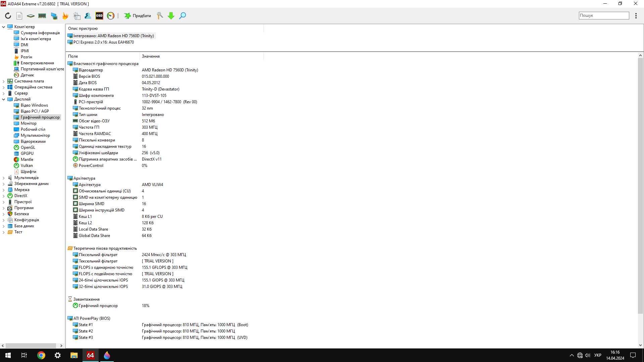Open the volume control tray icon
644x362 pixels.
click(x=588, y=355)
